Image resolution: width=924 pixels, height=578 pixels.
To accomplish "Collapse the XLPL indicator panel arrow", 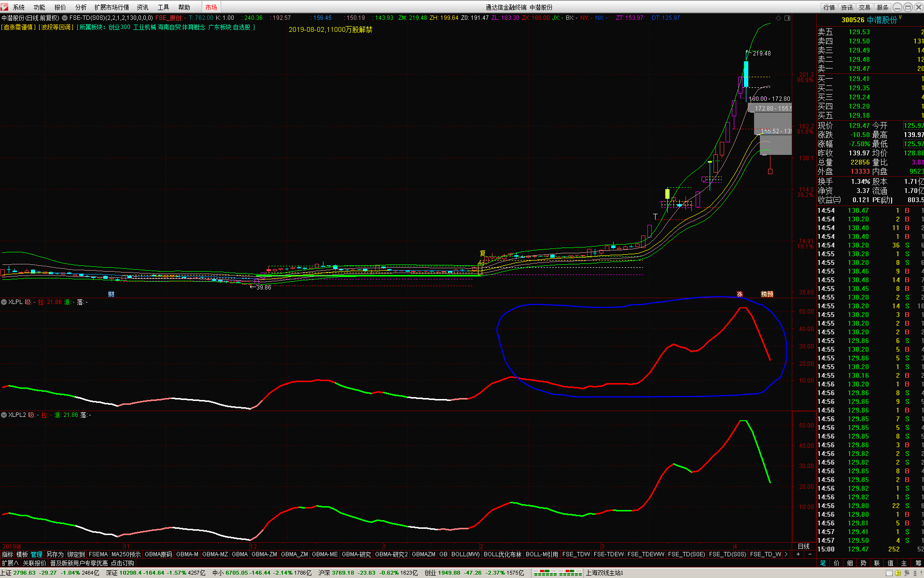I will [4, 302].
